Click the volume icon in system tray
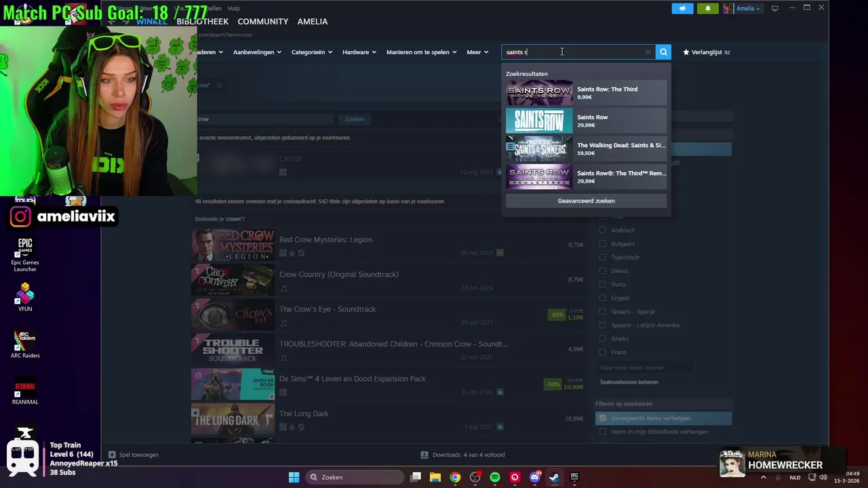The image size is (868, 488). coord(824,477)
